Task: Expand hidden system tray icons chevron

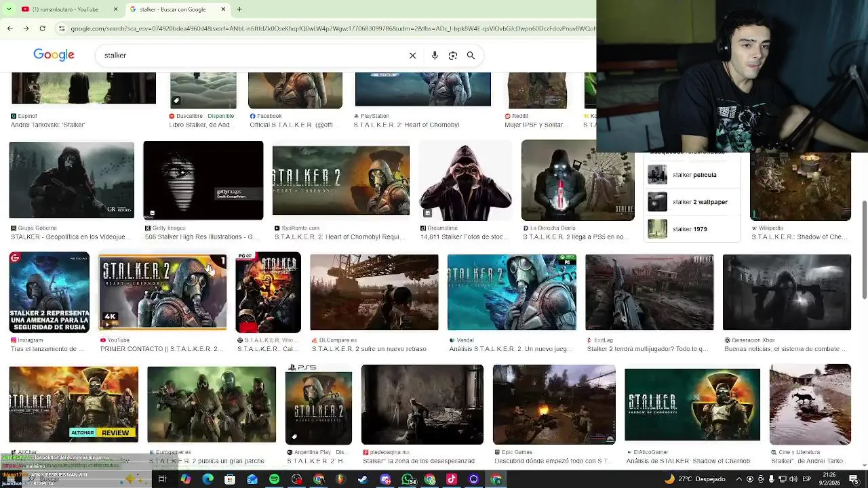Action: point(739,479)
